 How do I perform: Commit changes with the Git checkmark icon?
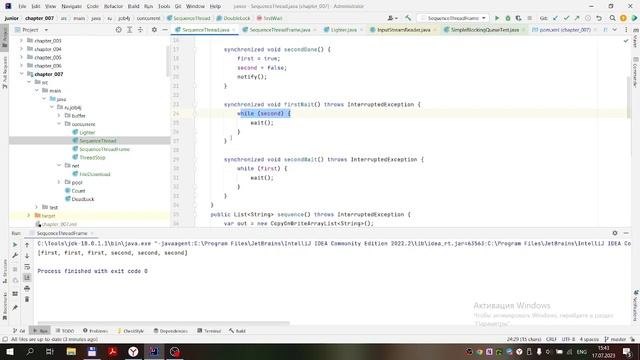[x=566, y=18]
